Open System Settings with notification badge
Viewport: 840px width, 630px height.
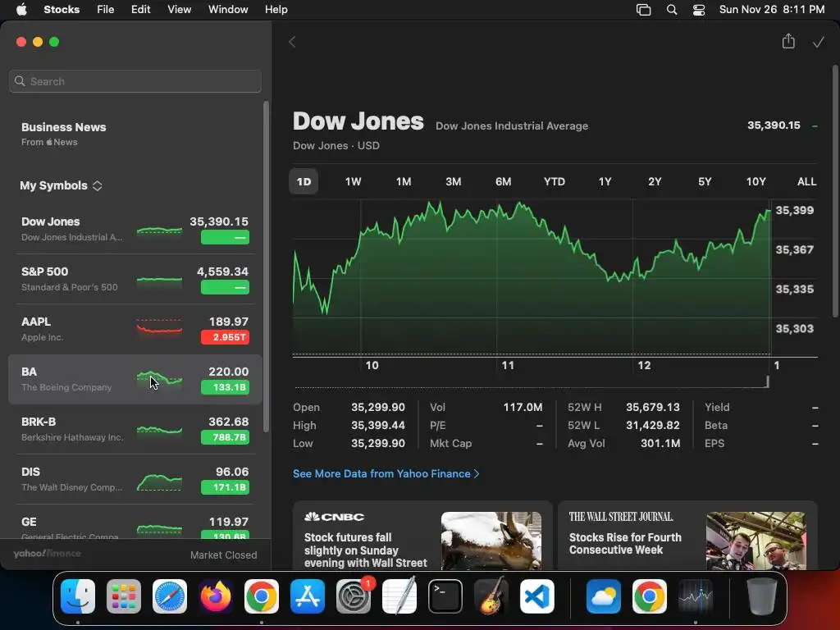(x=354, y=596)
